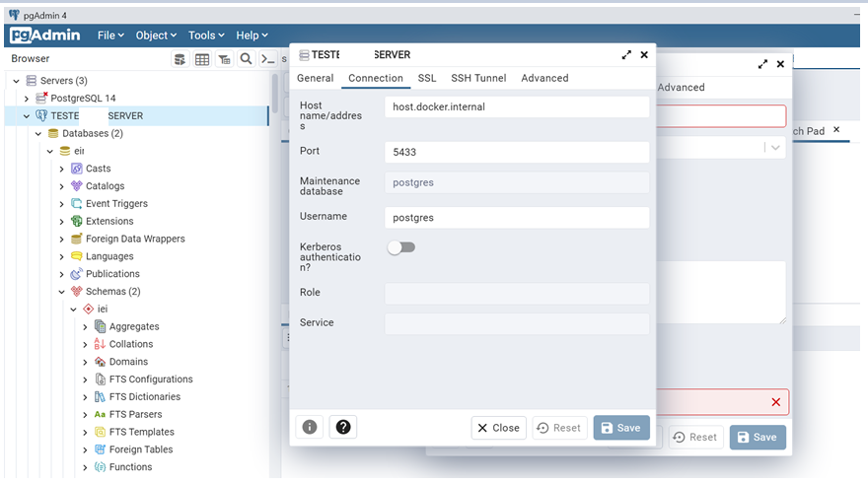Switch to Advanced tab in TESTE SERVER dialog
Viewport: 868px width, 484px height.
[544, 78]
